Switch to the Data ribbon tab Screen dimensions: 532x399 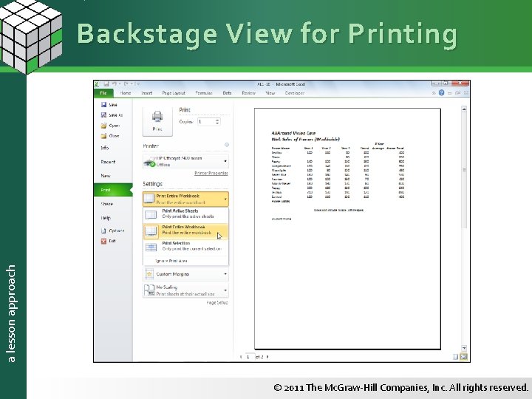point(227,92)
